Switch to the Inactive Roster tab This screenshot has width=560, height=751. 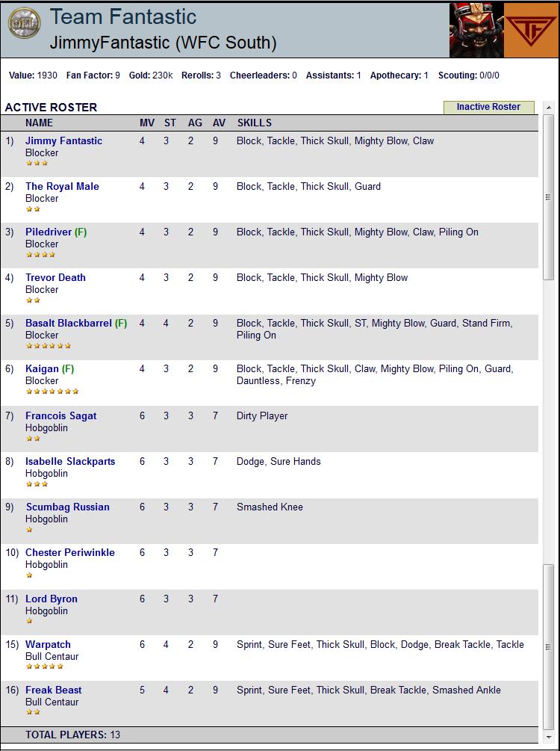point(488,107)
